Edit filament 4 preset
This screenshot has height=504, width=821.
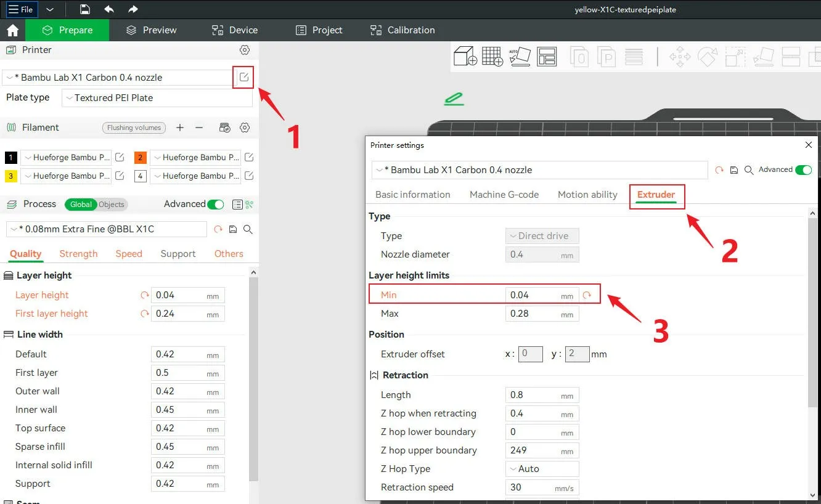point(249,176)
